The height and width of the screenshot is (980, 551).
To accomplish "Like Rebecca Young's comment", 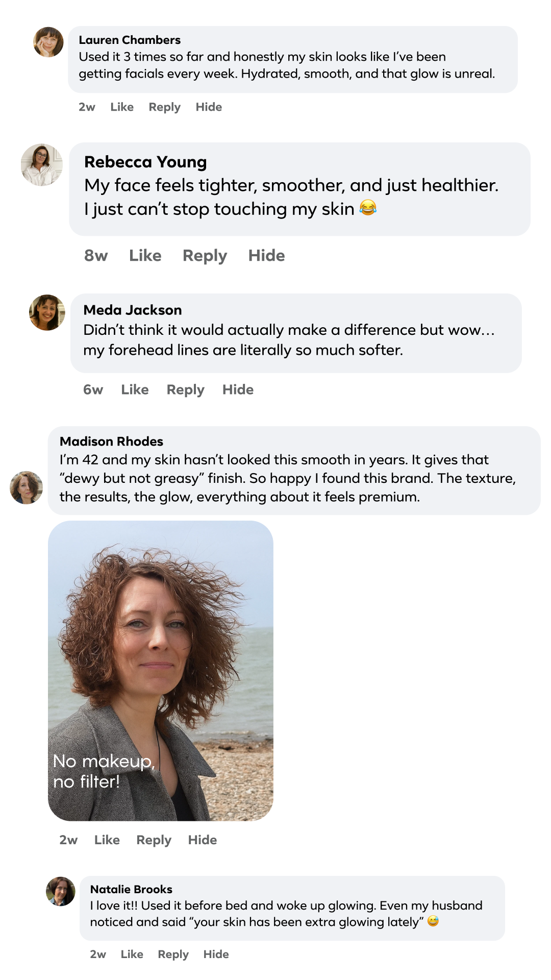I will (x=145, y=256).
